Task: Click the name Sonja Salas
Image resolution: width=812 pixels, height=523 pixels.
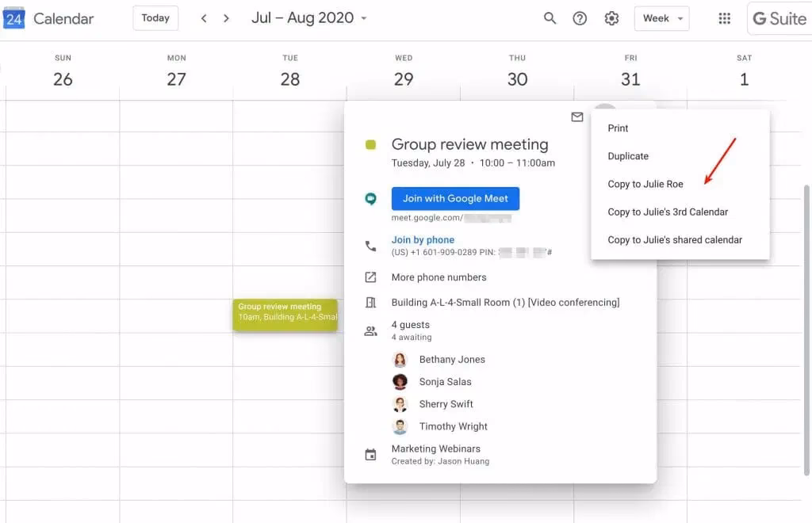Action: pyautogui.click(x=446, y=382)
